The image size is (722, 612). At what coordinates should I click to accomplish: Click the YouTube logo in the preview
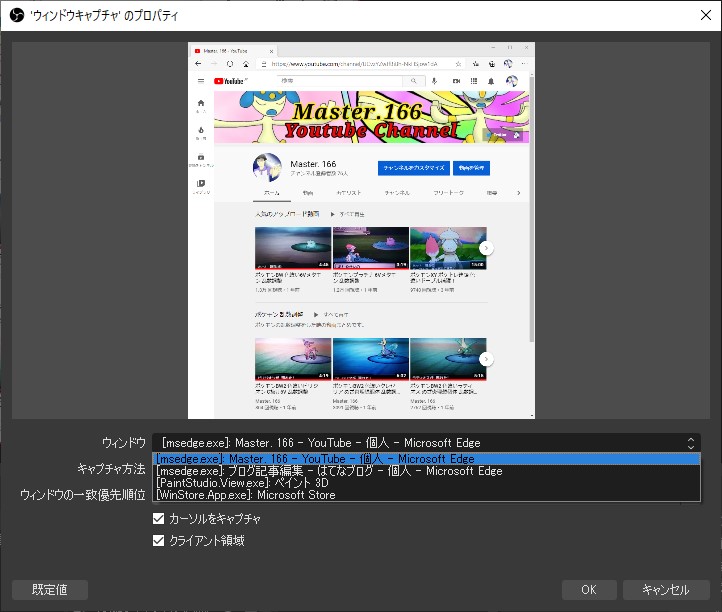[x=230, y=81]
